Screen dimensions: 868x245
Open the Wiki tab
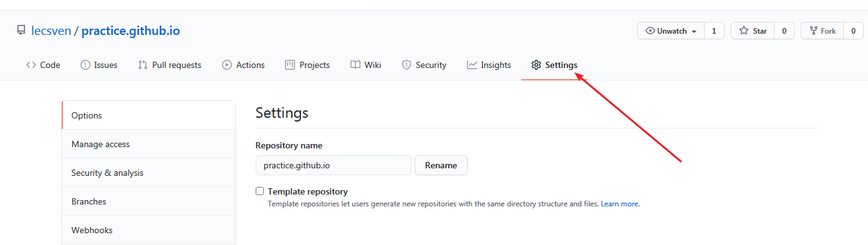366,65
